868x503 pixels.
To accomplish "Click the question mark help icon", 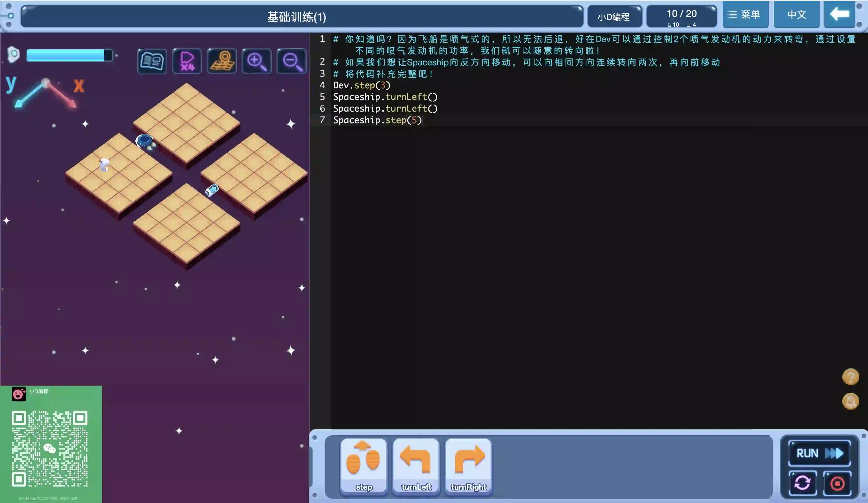I will coord(850,377).
